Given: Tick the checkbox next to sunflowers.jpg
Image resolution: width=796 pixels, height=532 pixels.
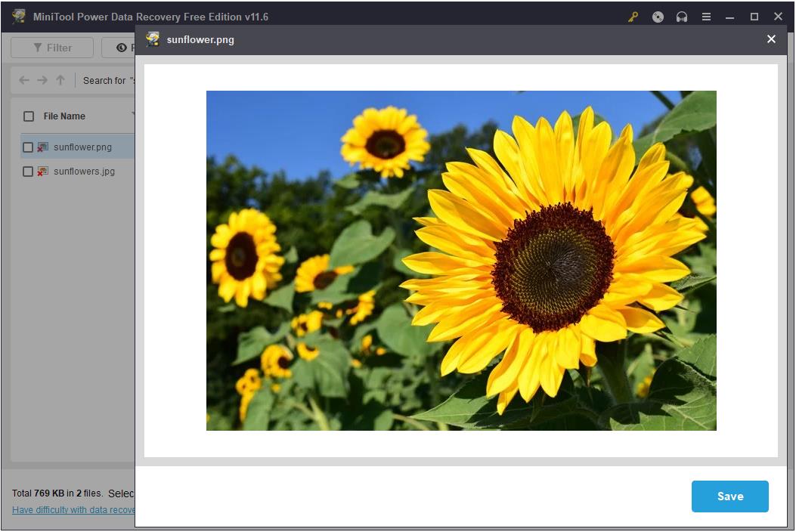Looking at the screenshot, I should coord(28,172).
